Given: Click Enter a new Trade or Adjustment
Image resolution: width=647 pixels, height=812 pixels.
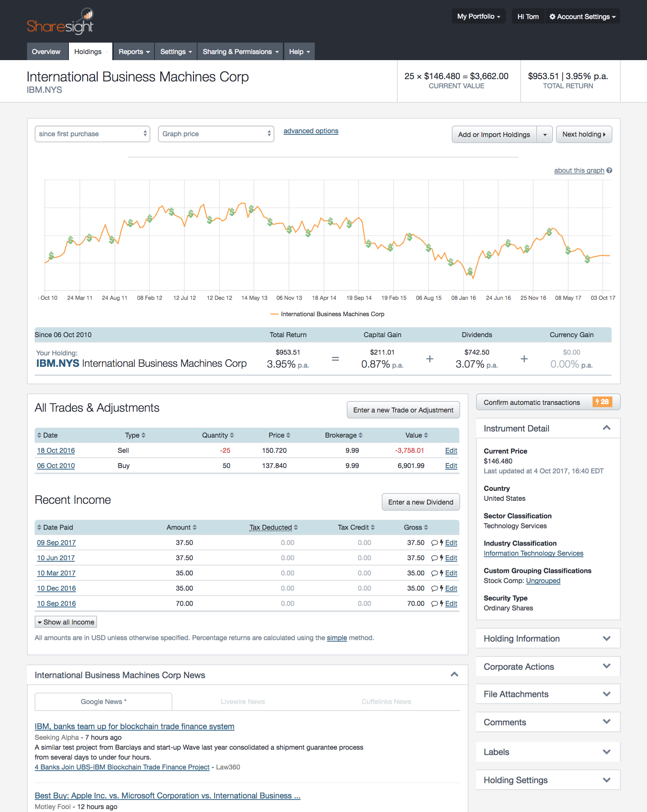Looking at the screenshot, I should coord(403,410).
